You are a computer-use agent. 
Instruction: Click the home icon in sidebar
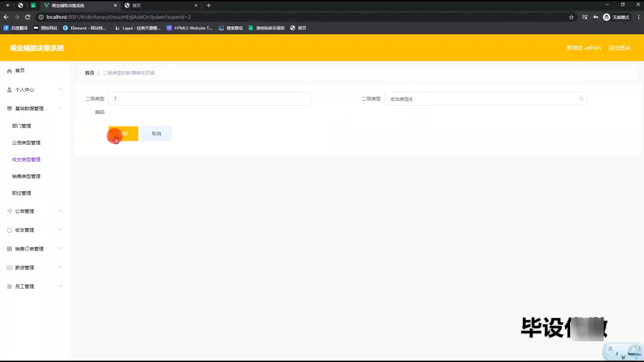point(9,71)
